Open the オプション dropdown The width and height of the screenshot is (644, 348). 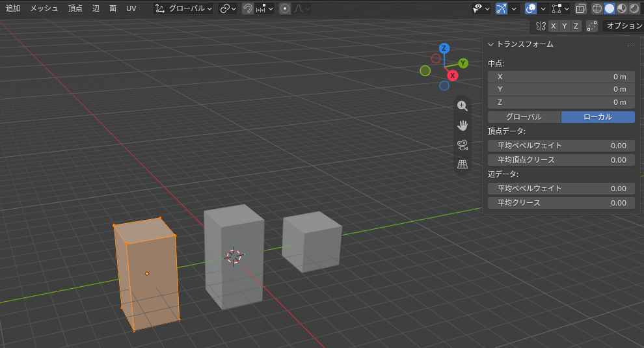(x=623, y=25)
